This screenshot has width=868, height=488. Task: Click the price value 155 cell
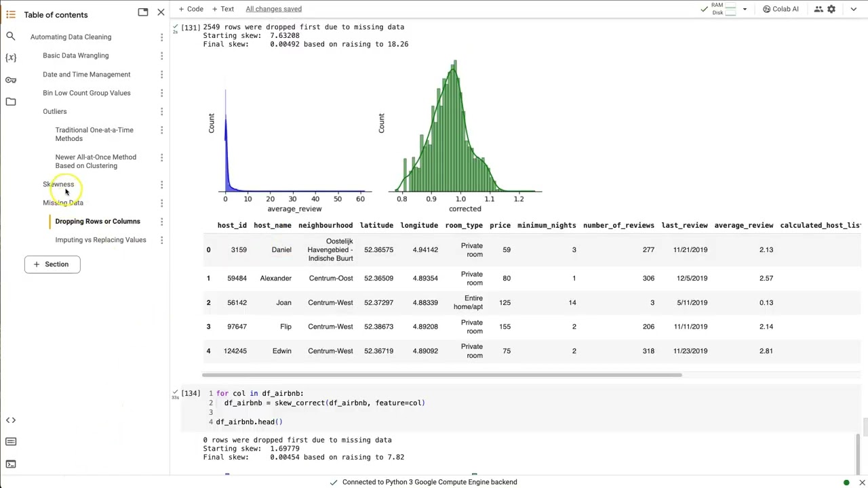tap(505, 327)
